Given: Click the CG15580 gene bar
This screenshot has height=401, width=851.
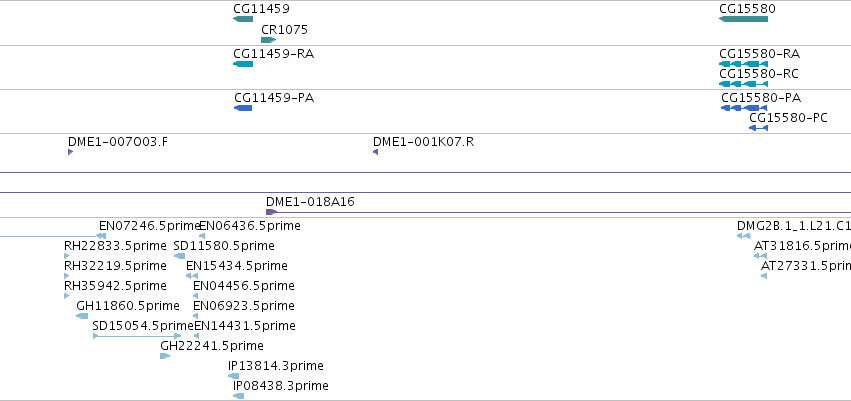Looking at the screenshot, I should [743, 19].
